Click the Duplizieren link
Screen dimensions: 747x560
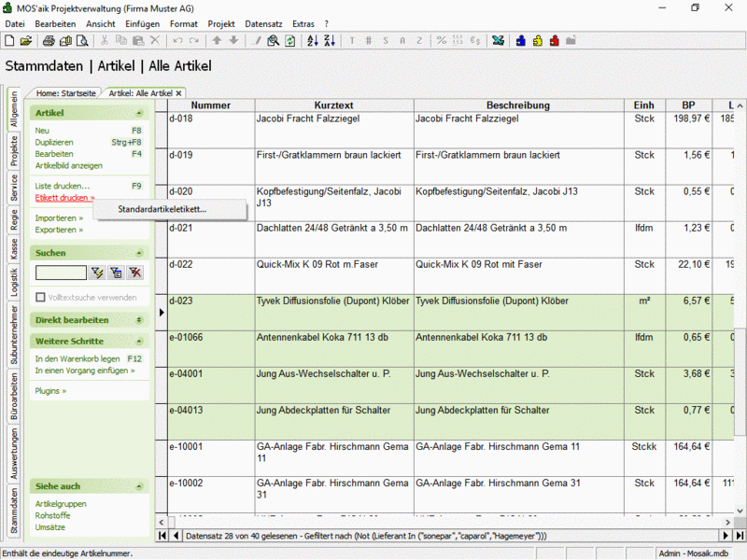54,143
